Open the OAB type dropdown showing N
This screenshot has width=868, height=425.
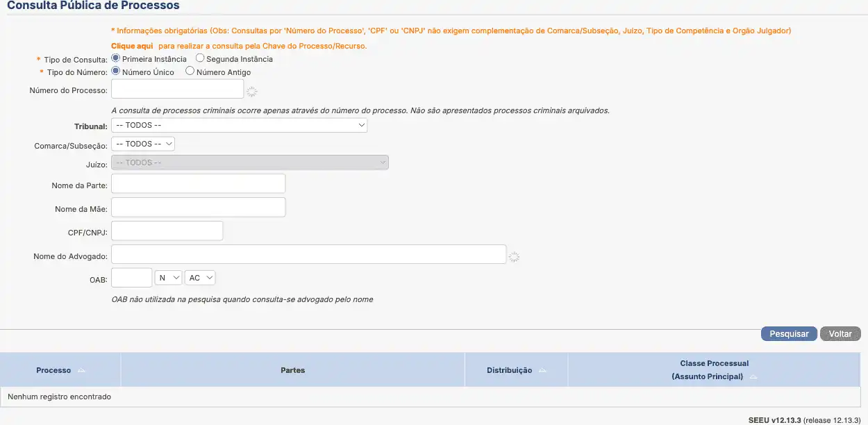click(x=168, y=278)
